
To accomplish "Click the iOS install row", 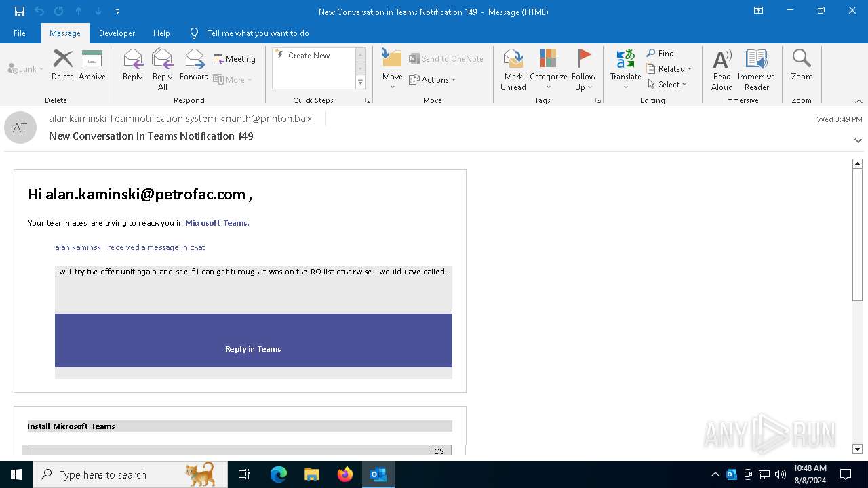I will (x=239, y=451).
